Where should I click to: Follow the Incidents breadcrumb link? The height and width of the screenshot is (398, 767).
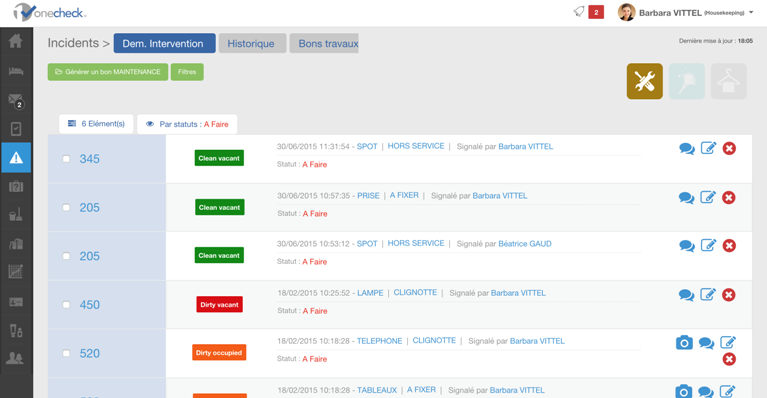73,43
